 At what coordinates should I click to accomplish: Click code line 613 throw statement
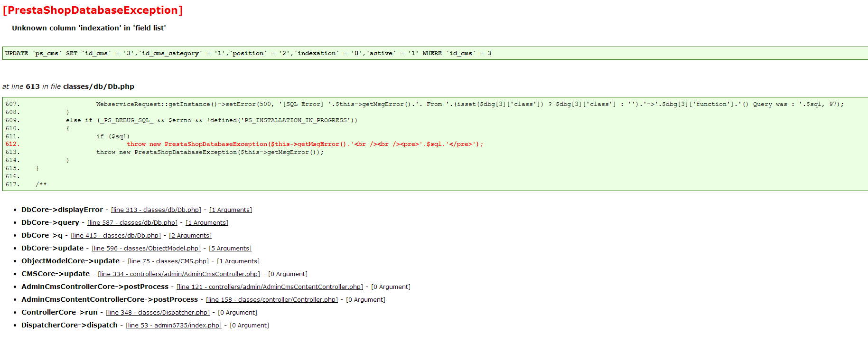tap(210, 152)
